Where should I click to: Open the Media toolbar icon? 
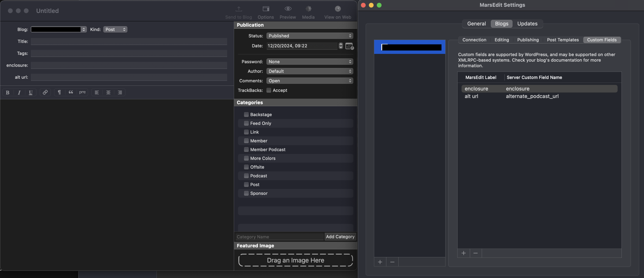point(308,9)
